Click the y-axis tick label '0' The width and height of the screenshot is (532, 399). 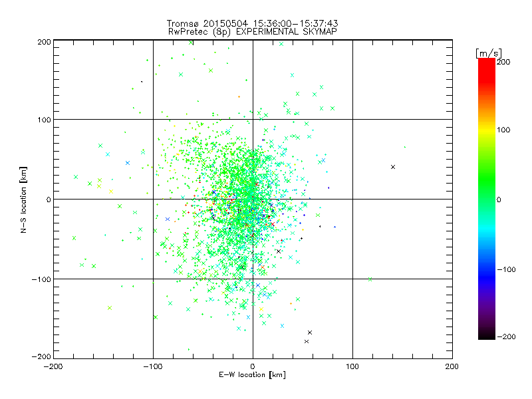click(x=49, y=199)
